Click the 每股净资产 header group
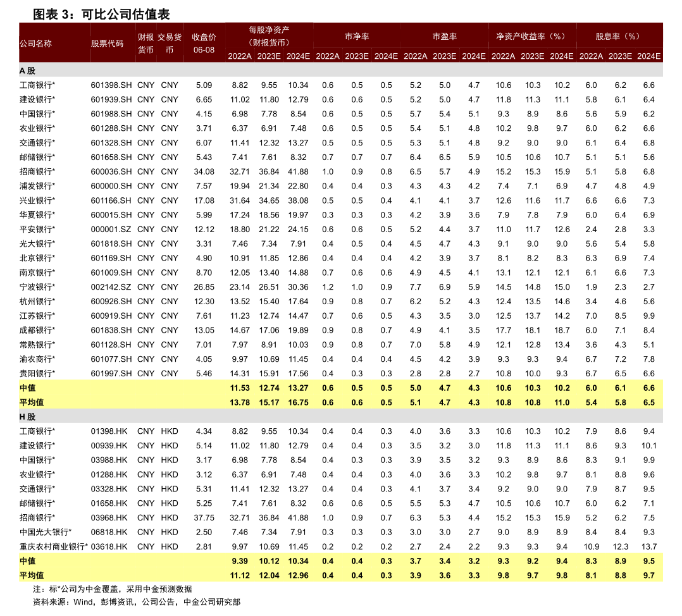This screenshot has width=682, height=616. point(269,36)
